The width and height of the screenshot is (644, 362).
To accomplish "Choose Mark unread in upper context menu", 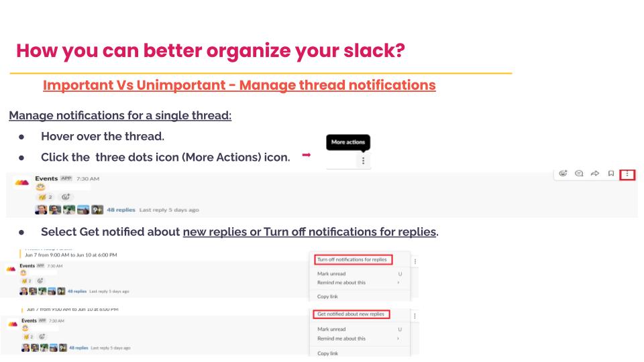I will [x=332, y=274].
